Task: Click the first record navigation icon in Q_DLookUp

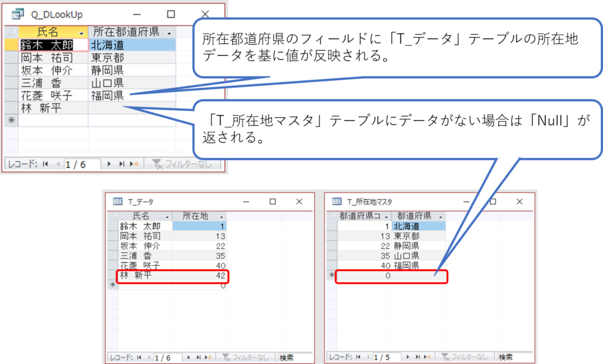Action: tap(45, 163)
